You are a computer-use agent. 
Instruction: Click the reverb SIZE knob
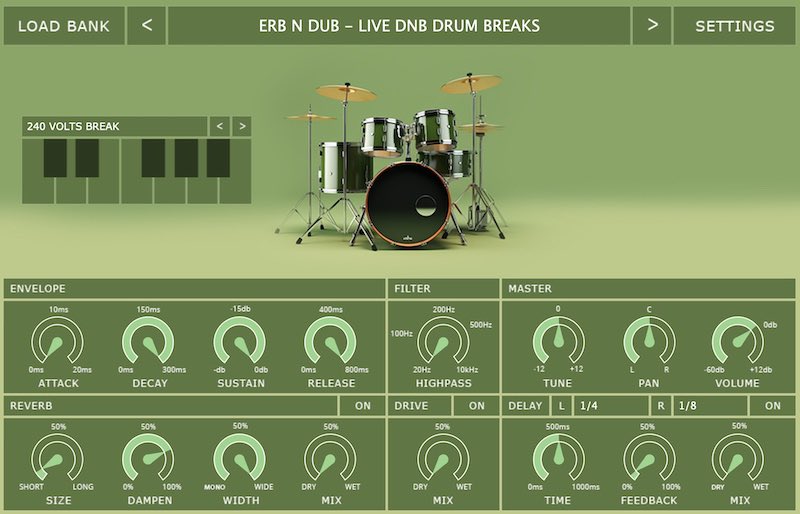click(x=57, y=458)
